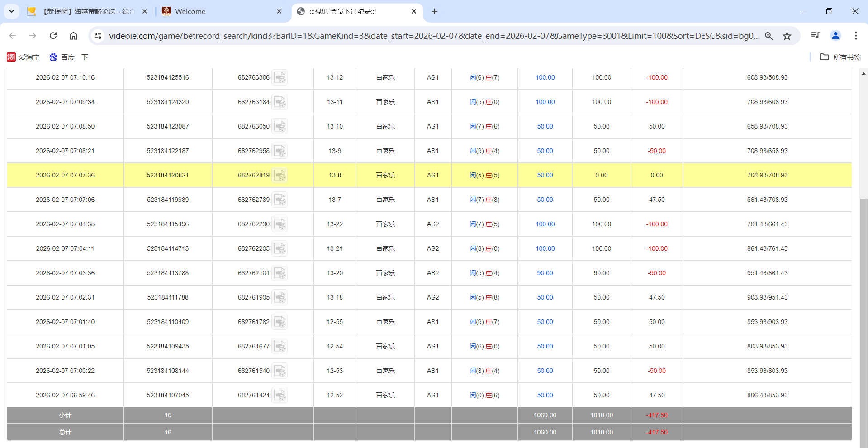Screen dimensions: 868x448
Task: Reload the betting records page
Action: [x=53, y=35]
